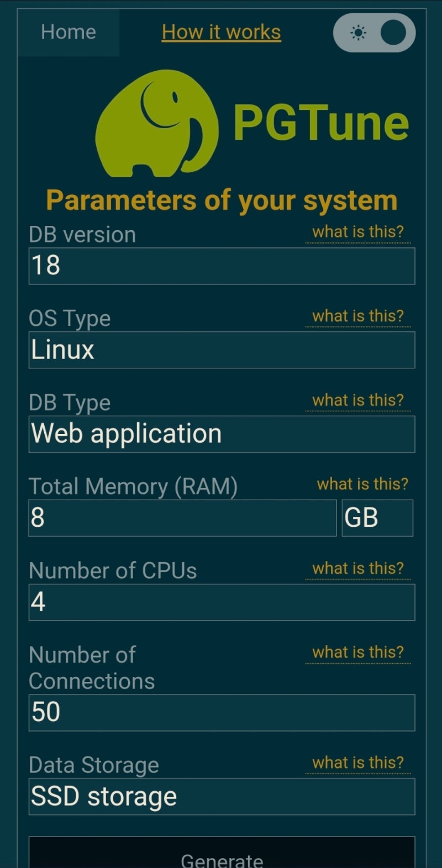Click 'what is this?' next to OS Type
Image resolution: width=442 pixels, height=868 pixels.
(x=358, y=316)
